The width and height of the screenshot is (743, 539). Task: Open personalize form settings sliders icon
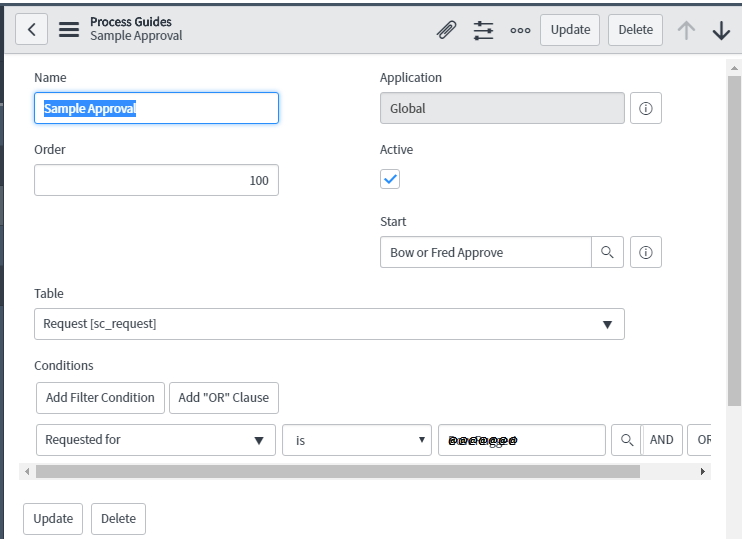[x=483, y=30]
